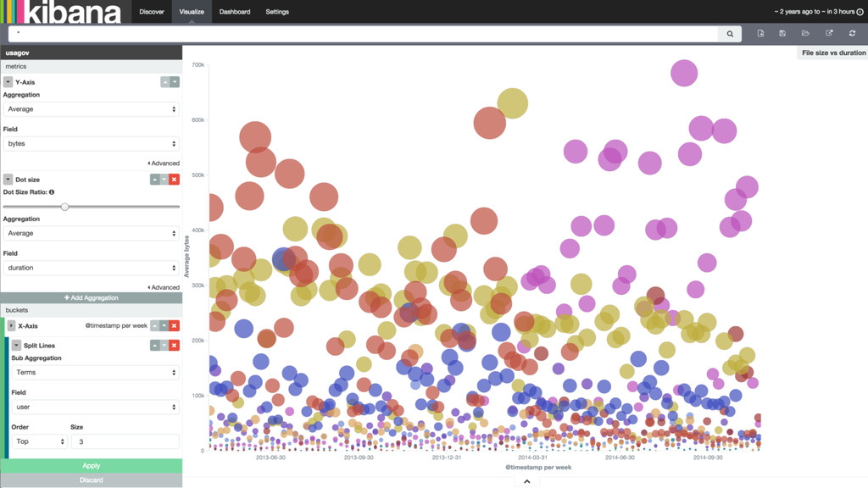868x488 pixels.
Task: Collapse the bottom spy panel chevron
Action: (x=527, y=481)
